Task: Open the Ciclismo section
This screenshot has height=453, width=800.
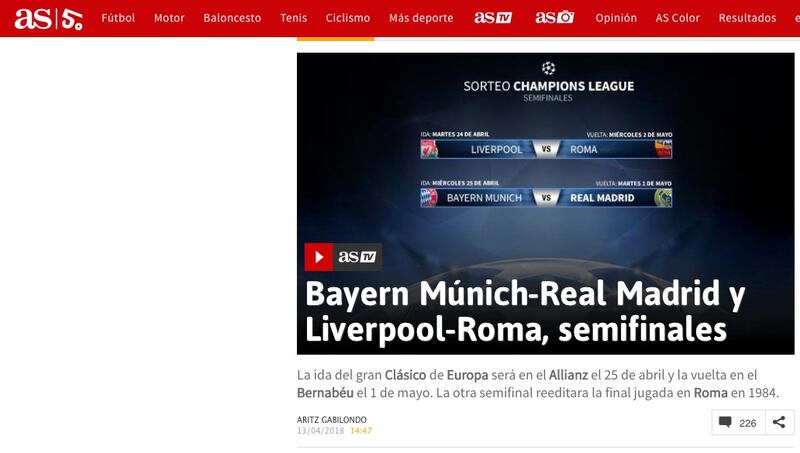Action: [348, 18]
